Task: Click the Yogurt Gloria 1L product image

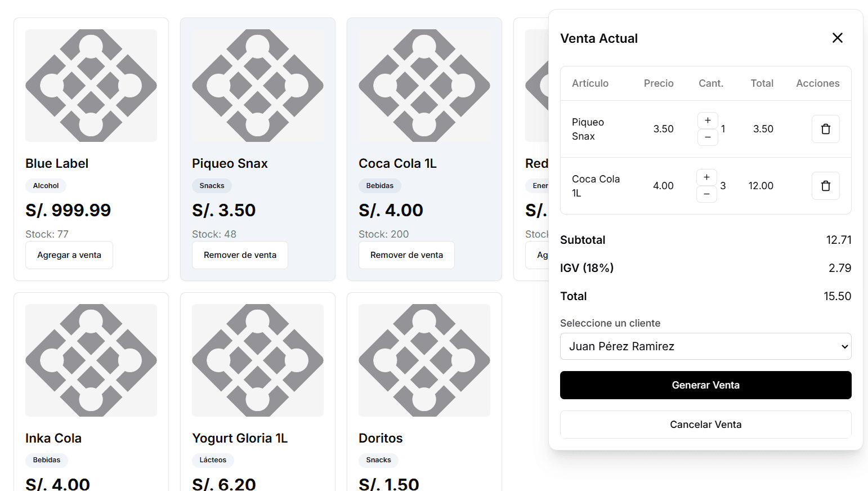Action: (258, 360)
